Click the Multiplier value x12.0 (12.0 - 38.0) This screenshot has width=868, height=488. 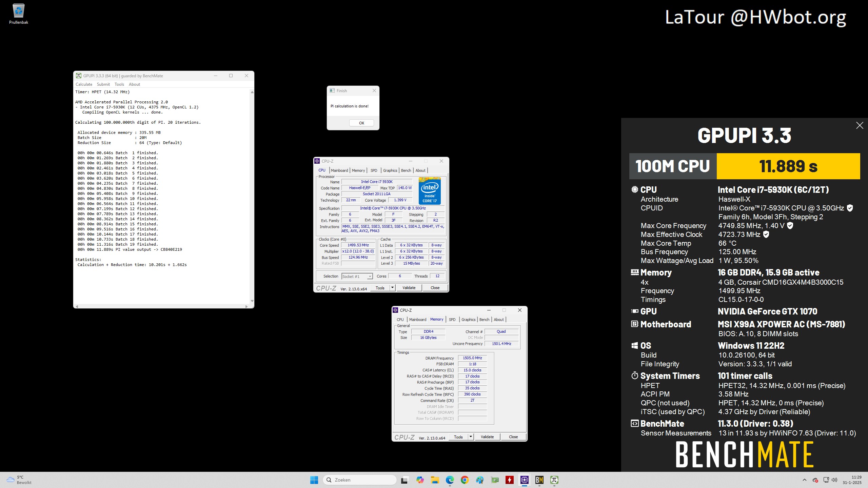click(358, 251)
